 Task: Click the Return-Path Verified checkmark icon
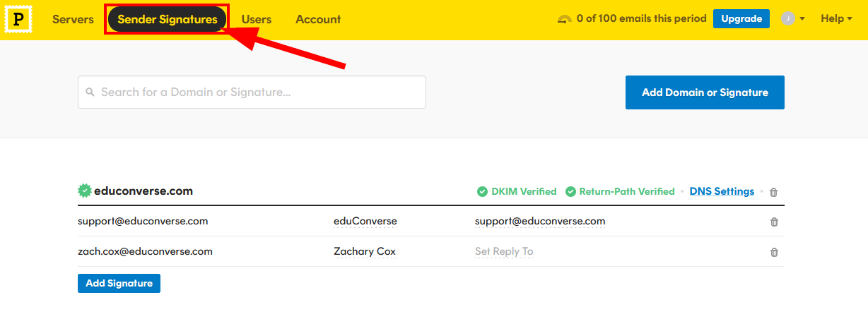[570, 191]
